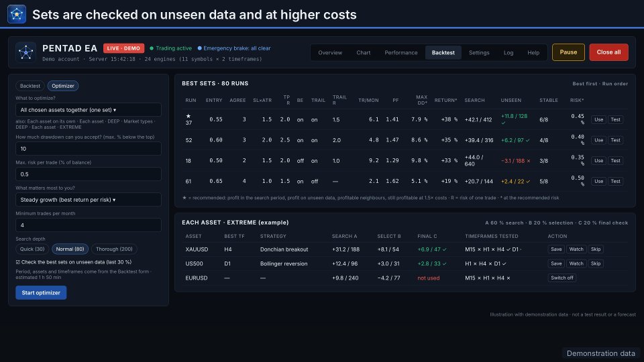The height and width of the screenshot is (362, 644).
Task: Switch to the Backtest sub-mode pill
Action: (30, 86)
